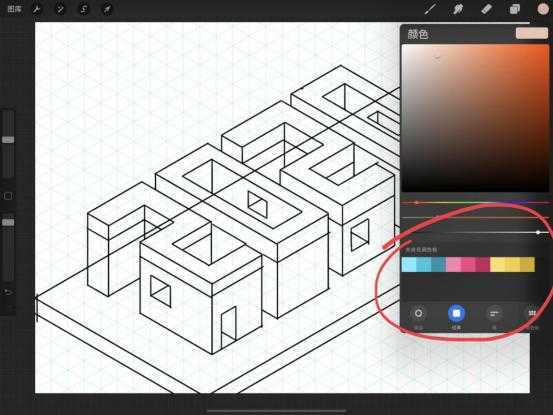Open the Actions wrench menu
The width and height of the screenshot is (553, 415).
[37, 9]
